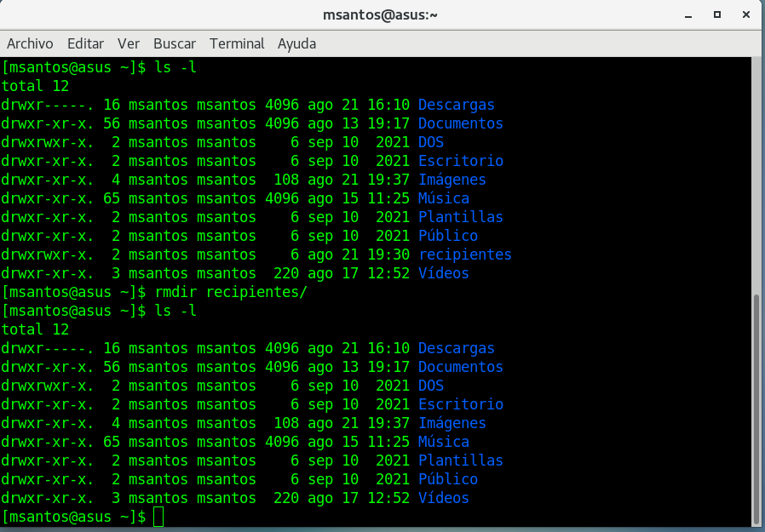
Task: Maximize the terminal window
Action: pyautogui.click(x=717, y=14)
